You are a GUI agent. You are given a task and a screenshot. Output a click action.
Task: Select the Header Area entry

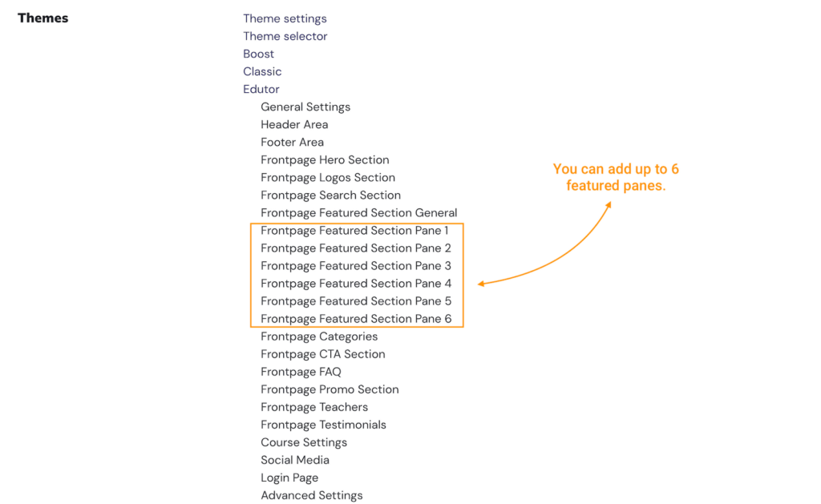[294, 124]
